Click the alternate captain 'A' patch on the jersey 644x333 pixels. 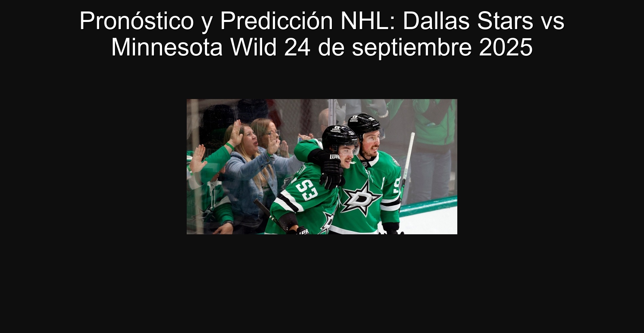coord(384,183)
